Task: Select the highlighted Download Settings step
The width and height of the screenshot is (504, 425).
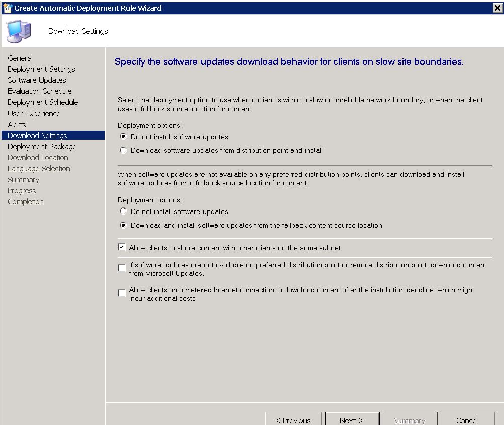Action: coord(53,135)
